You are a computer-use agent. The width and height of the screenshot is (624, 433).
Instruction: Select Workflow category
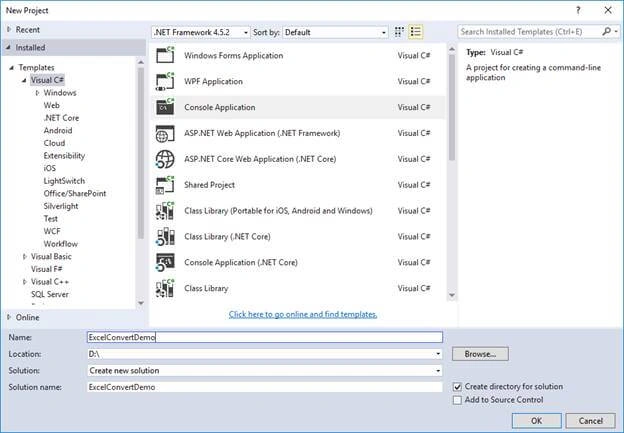pyautogui.click(x=60, y=244)
